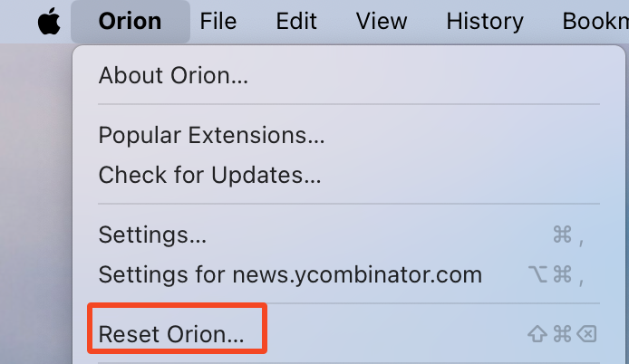Viewport: 629px width, 364px height.
Task: Choose Reset Orion…
Action: pos(171,334)
